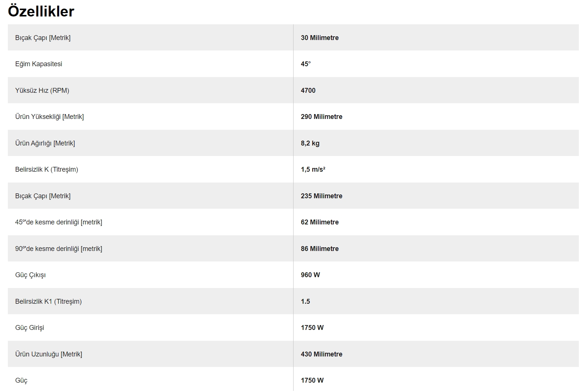Click the Eğim Kapasitesi label
The image size is (580, 392).
(x=39, y=64)
